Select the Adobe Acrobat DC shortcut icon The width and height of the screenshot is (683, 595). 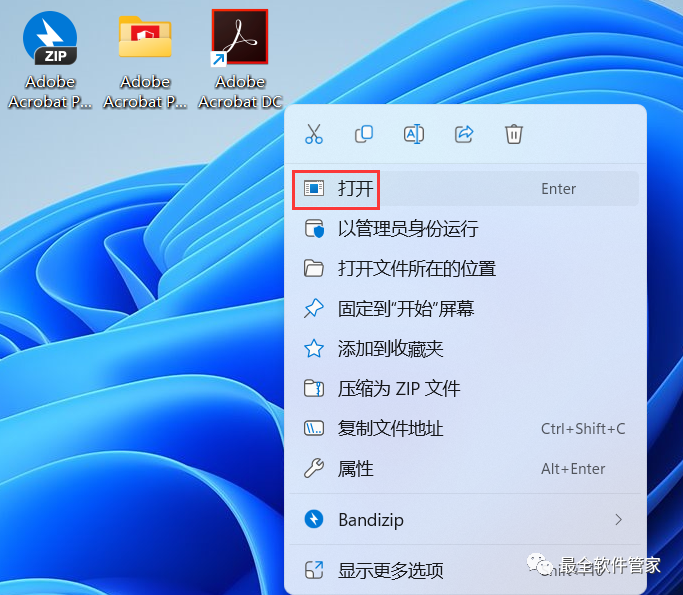tap(240, 37)
